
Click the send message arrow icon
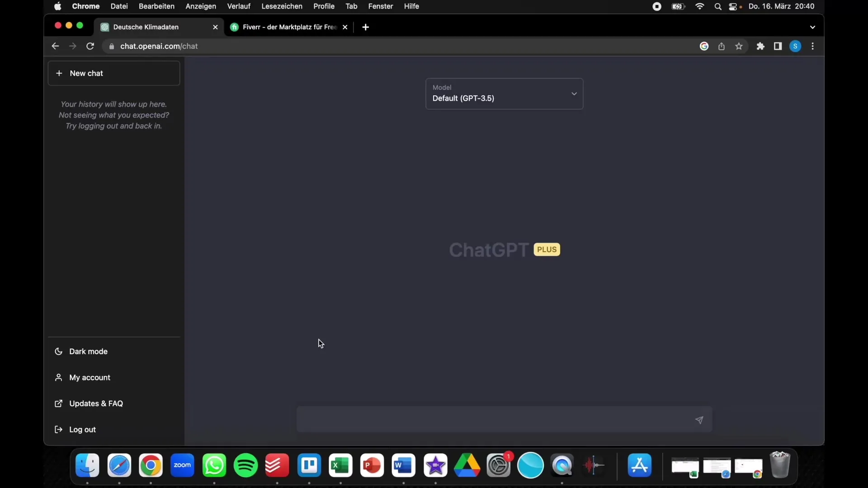click(699, 420)
